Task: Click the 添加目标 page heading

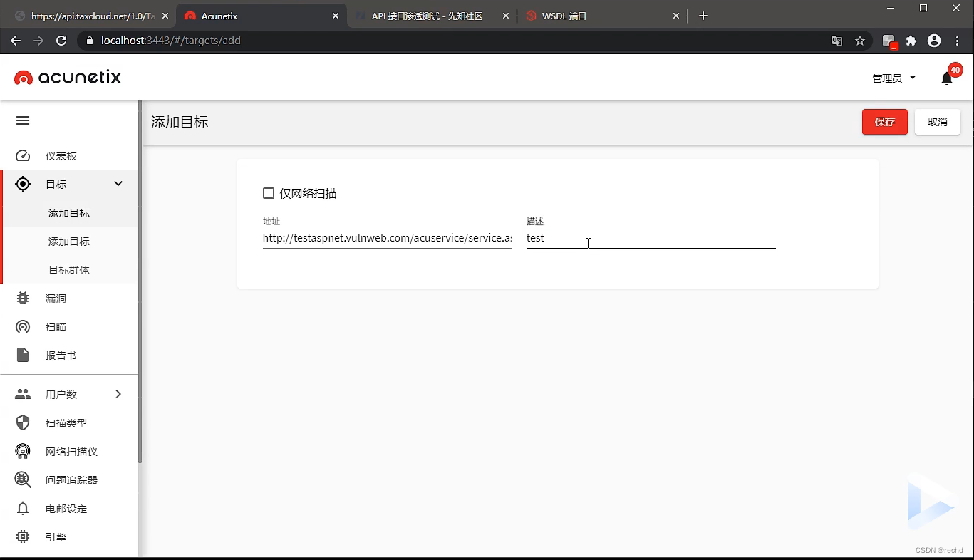Action: click(x=180, y=122)
